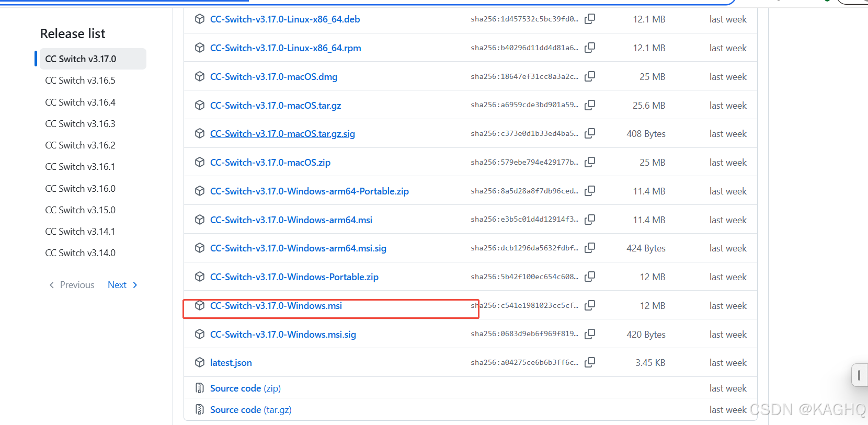Screen dimensions: 868x425
Task: Download CC-Switch-v3.17.0-Windows-arm64.msi
Action: (x=291, y=220)
